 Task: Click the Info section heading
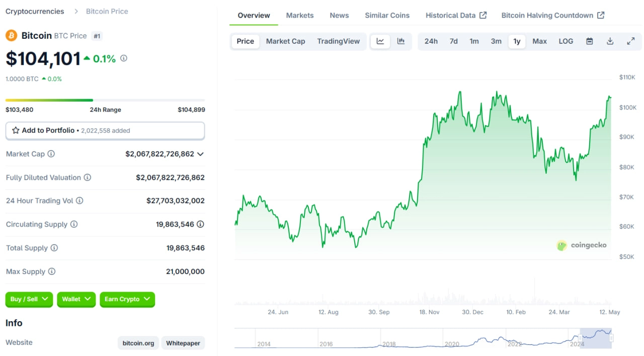tap(14, 323)
